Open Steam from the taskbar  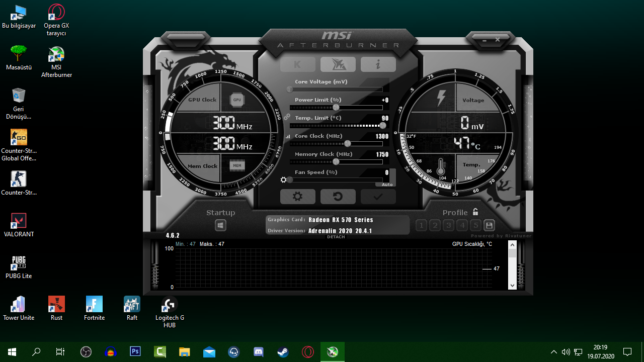(283, 352)
